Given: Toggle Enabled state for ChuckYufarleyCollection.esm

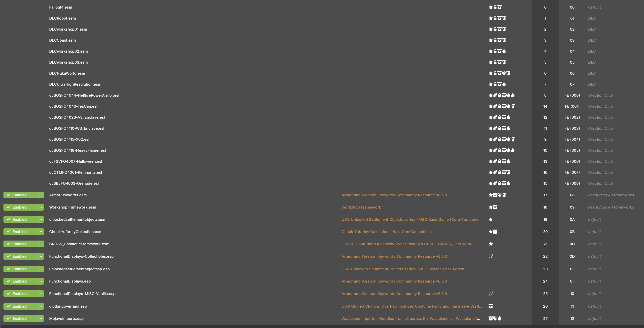Looking at the screenshot, I should 21,232.
